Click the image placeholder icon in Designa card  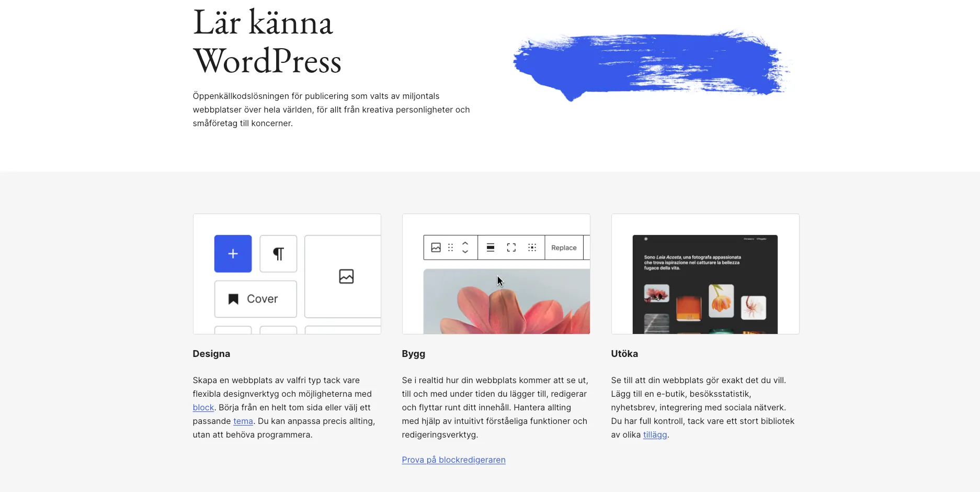click(346, 276)
